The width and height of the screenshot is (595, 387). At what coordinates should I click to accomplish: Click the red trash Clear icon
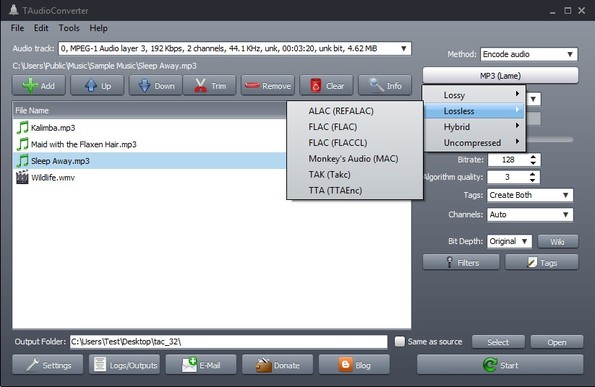(x=315, y=86)
